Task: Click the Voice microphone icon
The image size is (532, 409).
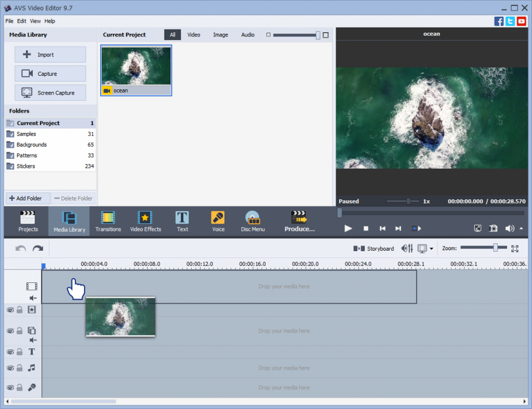Action: [218, 218]
